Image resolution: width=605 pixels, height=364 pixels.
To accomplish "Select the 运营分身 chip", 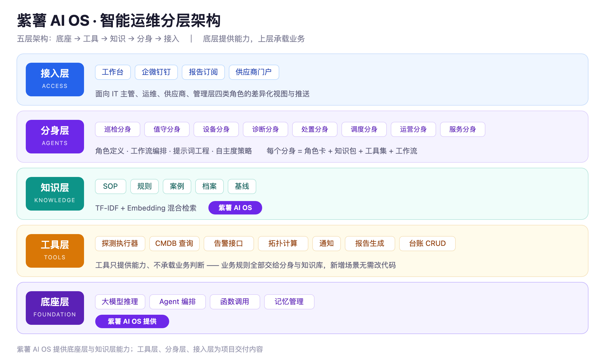I will tap(413, 129).
